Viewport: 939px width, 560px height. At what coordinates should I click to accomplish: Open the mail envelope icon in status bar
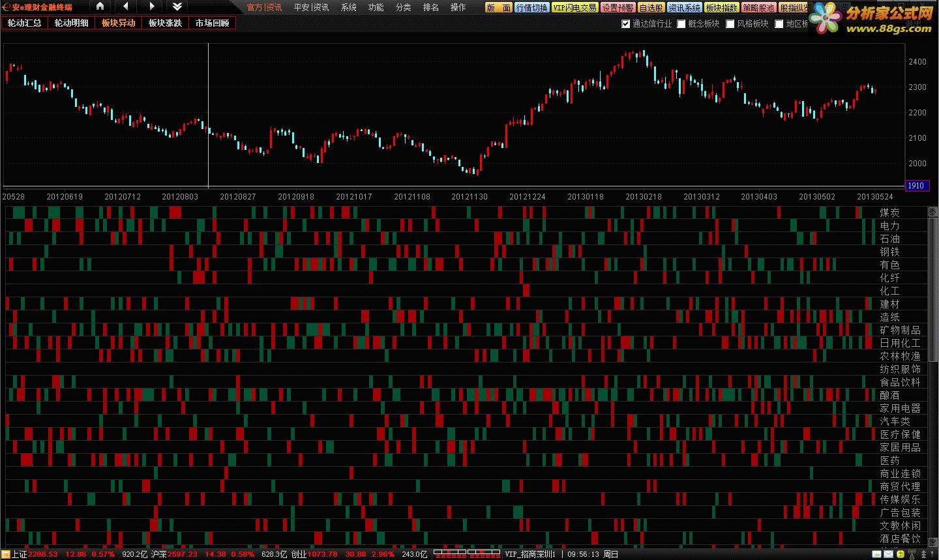tap(888, 554)
